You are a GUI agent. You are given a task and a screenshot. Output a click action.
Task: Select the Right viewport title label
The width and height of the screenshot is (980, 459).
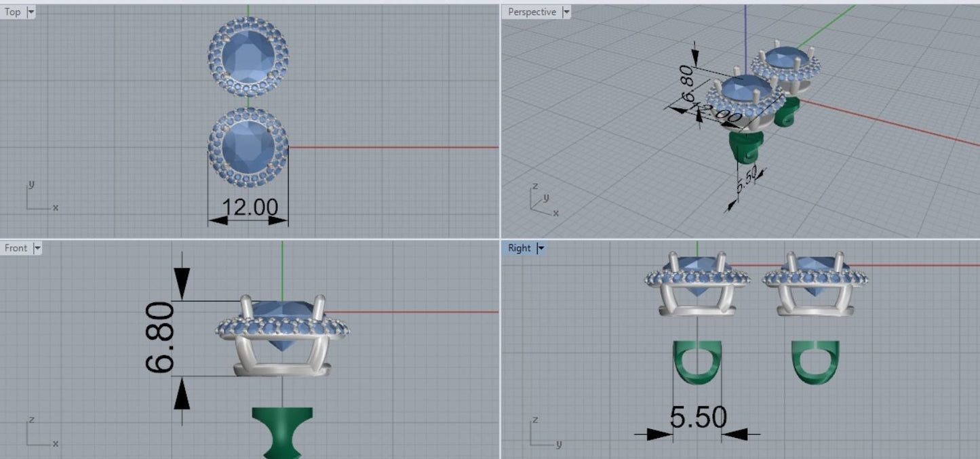pos(520,248)
